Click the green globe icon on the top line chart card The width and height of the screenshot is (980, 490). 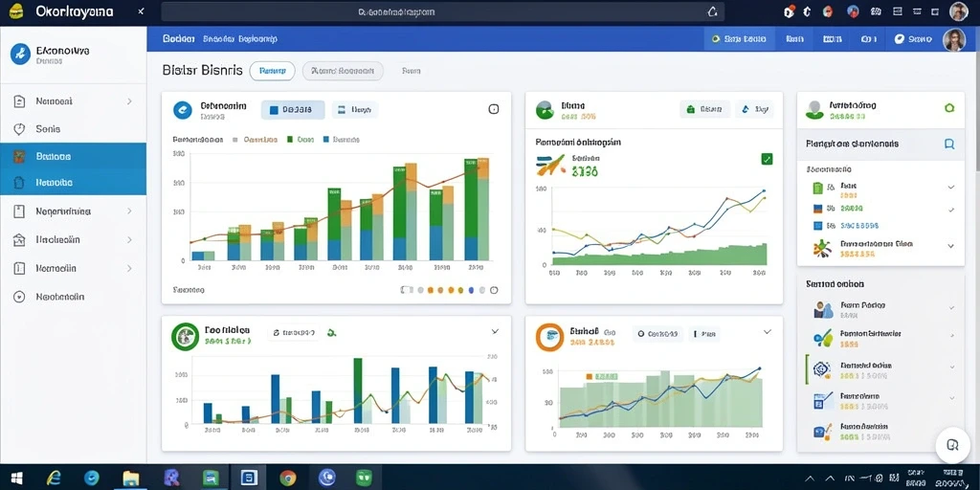click(545, 110)
